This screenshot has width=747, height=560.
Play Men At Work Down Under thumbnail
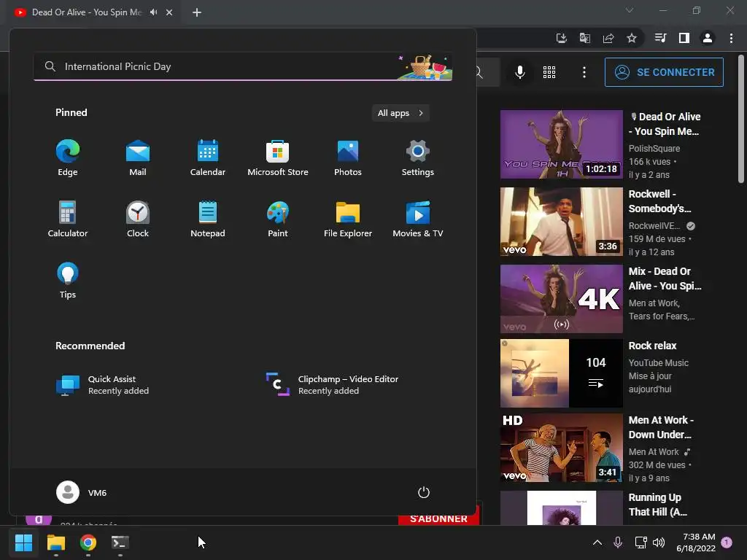tap(562, 448)
